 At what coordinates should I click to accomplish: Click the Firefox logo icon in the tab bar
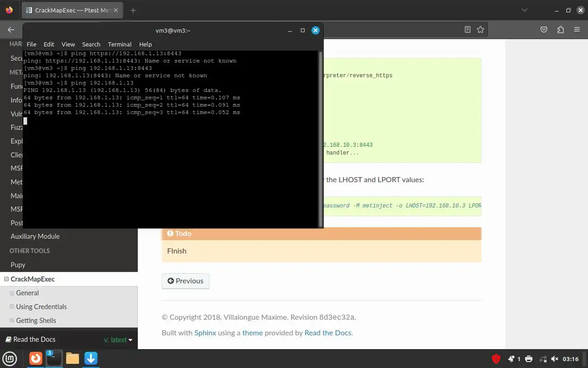(9, 10)
